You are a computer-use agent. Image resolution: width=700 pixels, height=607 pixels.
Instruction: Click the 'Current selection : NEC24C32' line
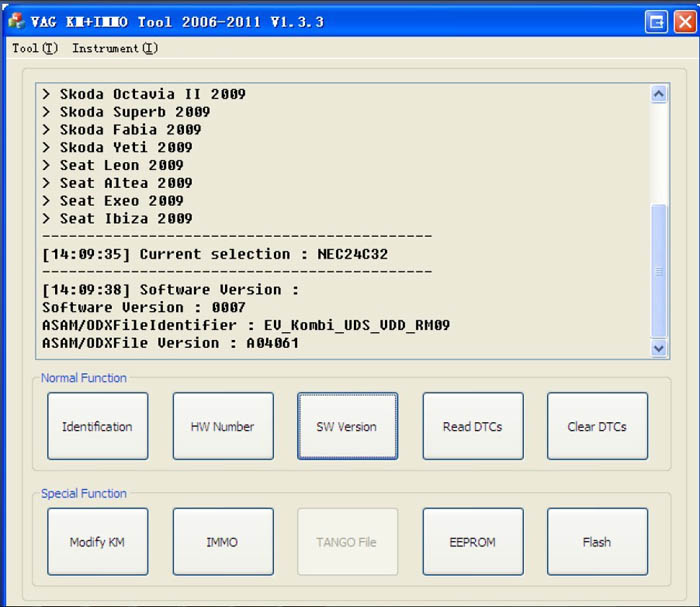[215, 254]
